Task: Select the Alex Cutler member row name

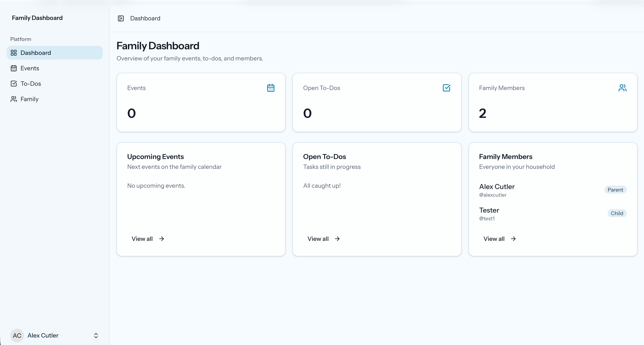Action: coord(497,186)
